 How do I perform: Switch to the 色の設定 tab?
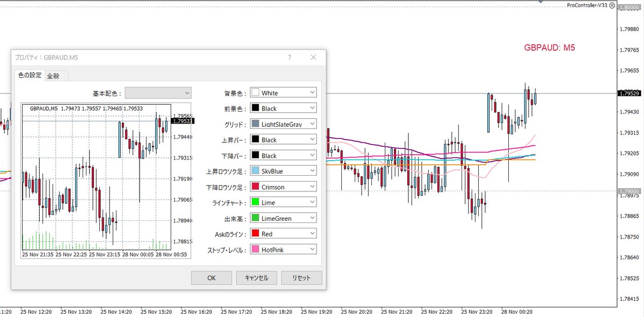30,75
